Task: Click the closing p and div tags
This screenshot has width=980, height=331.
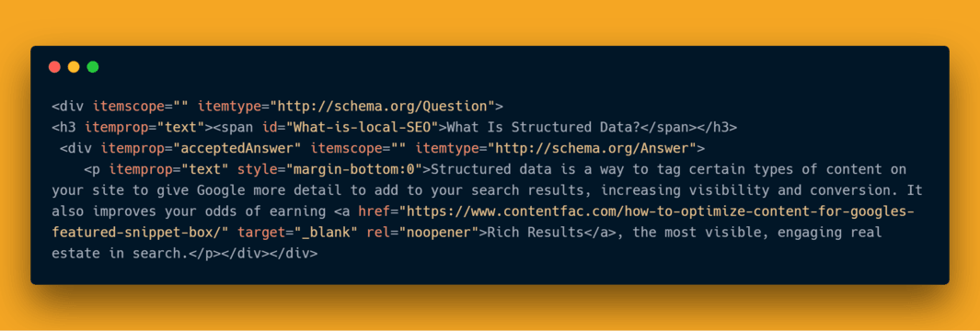Action: click(x=256, y=254)
